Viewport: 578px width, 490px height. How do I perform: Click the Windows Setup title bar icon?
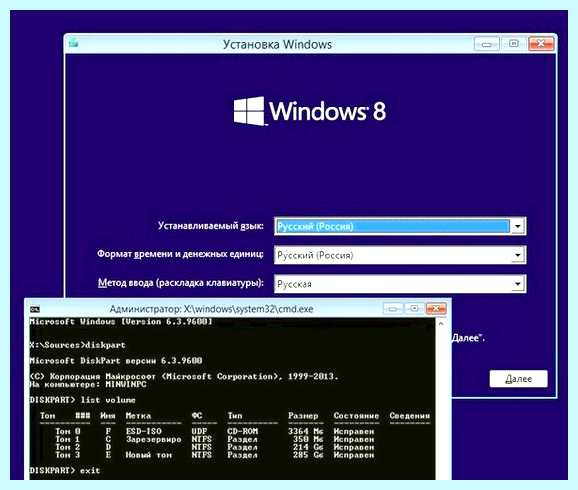coord(73,43)
